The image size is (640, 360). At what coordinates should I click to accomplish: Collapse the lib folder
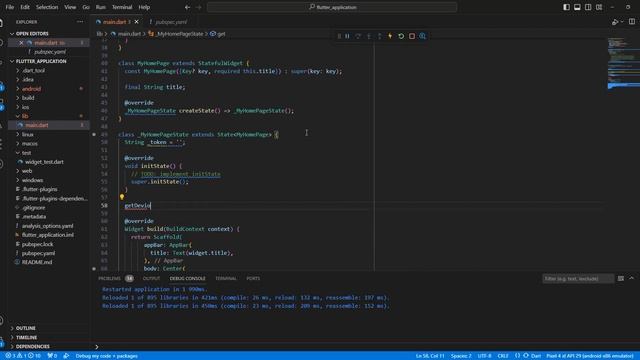25,116
